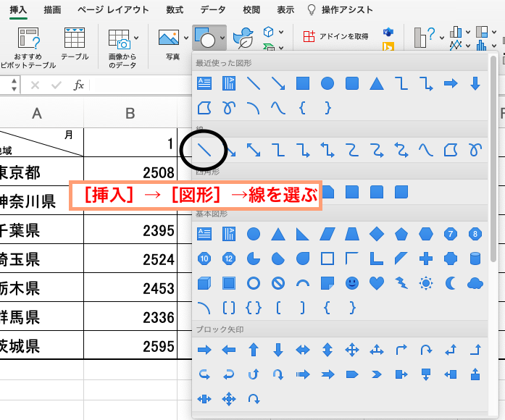Choose triangle from recently used shapes
Image resolution: width=505 pixels, height=420 pixels.
(377, 84)
